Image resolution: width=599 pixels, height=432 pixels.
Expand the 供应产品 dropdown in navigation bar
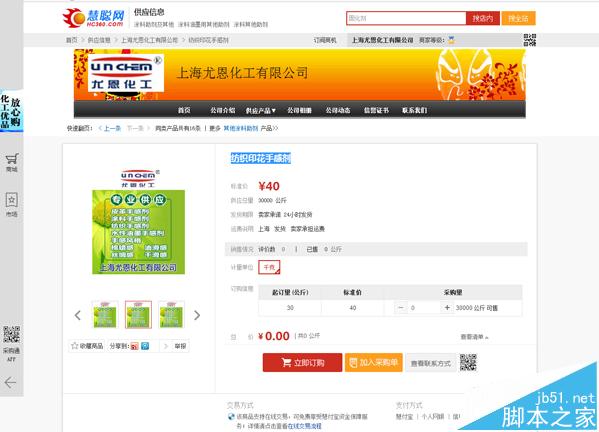261,110
